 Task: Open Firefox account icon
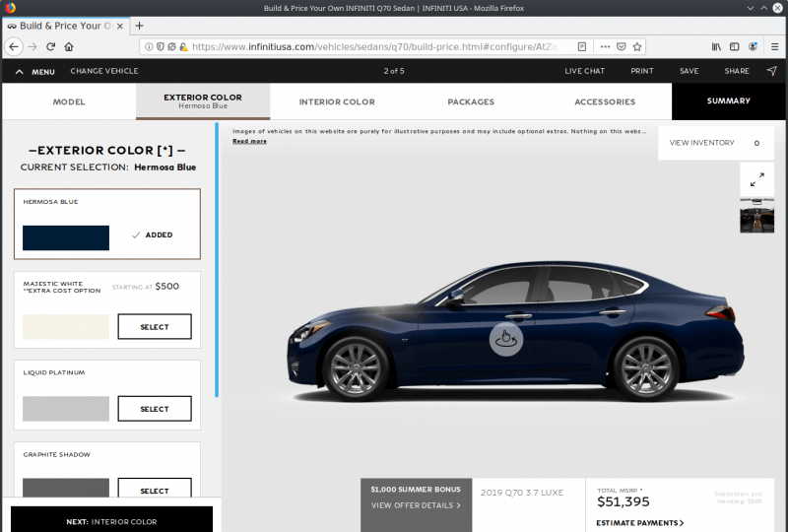click(753, 46)
